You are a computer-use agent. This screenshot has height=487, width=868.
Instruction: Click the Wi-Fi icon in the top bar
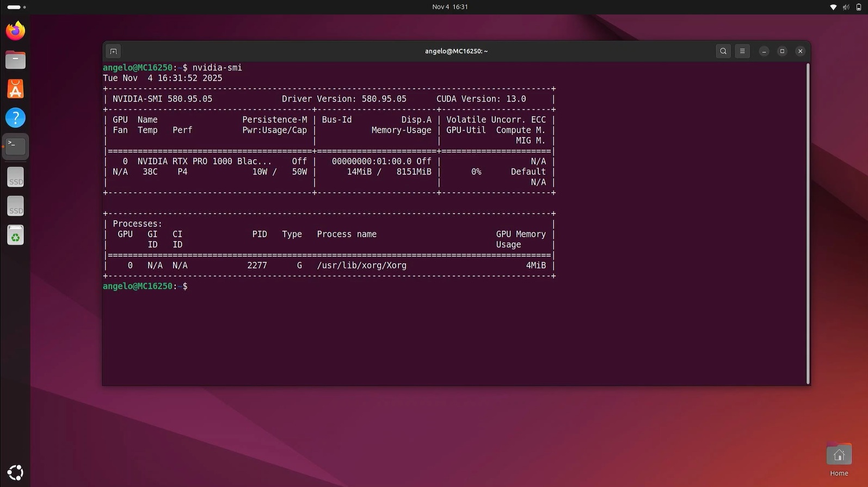(x=833, y=7)
